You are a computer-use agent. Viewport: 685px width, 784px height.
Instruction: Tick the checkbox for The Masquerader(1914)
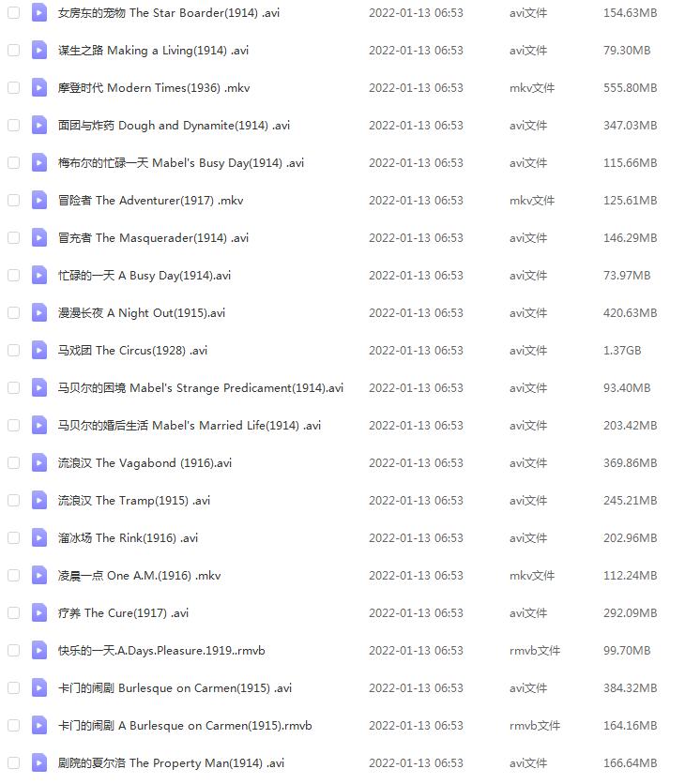pyautogui.click(x=14, y=238)
